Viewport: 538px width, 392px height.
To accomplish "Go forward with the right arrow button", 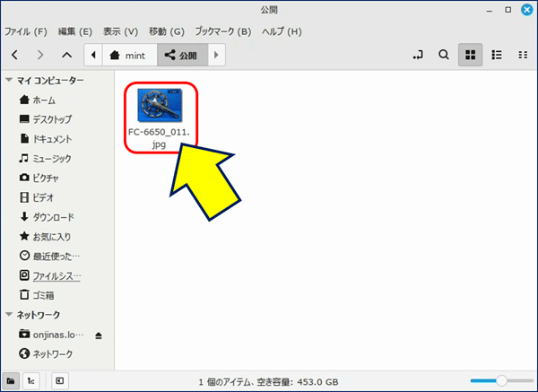I will click(x=40, y=55).
